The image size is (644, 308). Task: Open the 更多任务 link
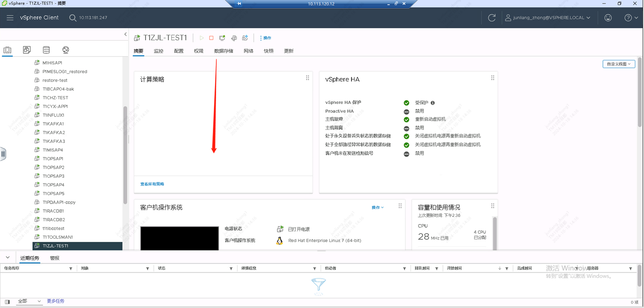click(x=56, y=301)
